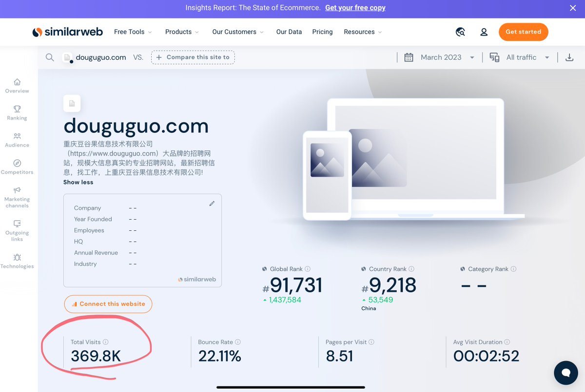
Task: Open Audience section in the sidebar
Action: (x=17, y=140)
